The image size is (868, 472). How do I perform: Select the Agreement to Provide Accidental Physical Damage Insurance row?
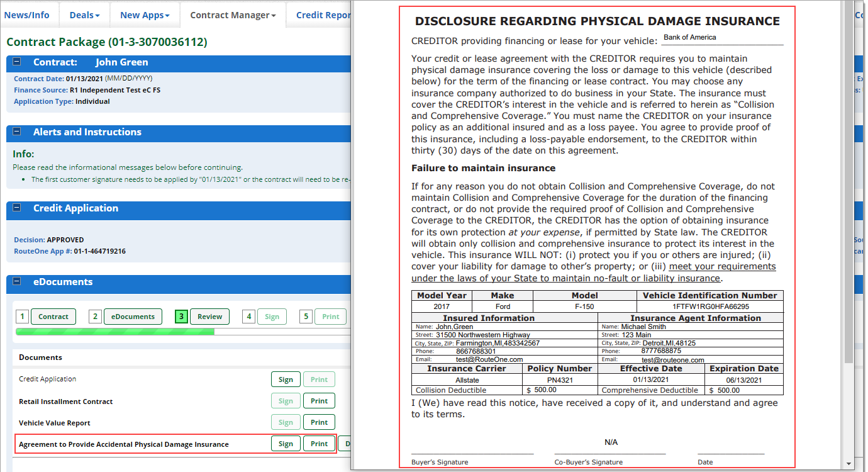tap(175, 444)
